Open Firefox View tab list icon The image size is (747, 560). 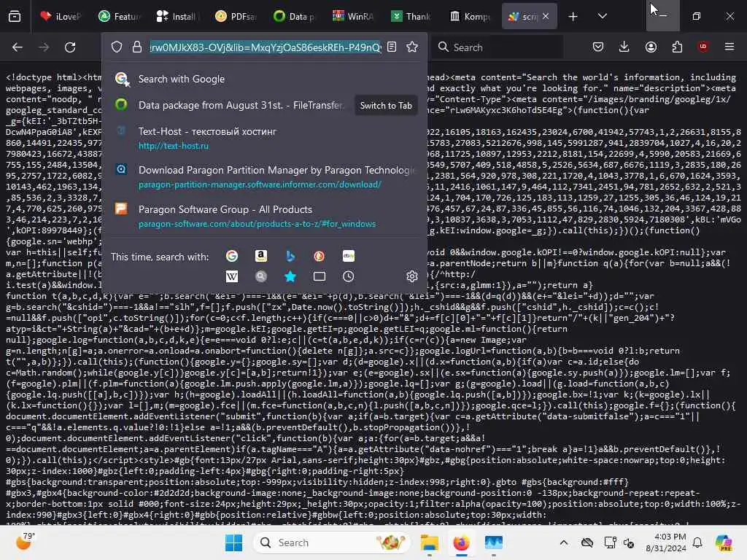pyautogui.click(x=15, y=16)
